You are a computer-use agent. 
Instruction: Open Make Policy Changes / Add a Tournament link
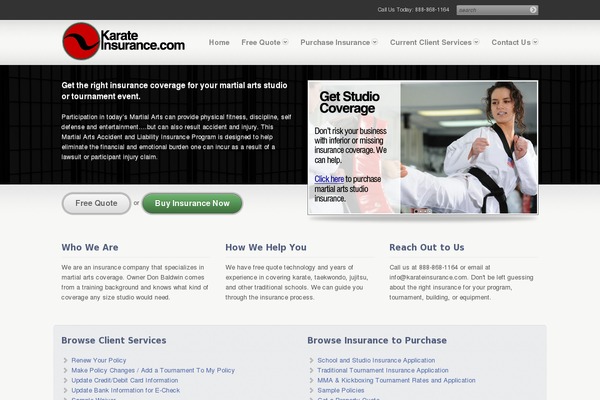[x=153, y=371]
